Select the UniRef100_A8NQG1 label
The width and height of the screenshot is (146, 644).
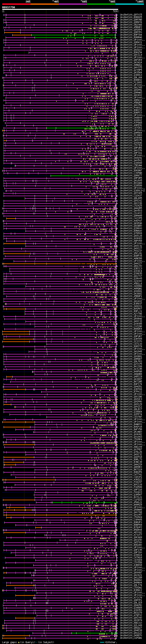[131, 65]
